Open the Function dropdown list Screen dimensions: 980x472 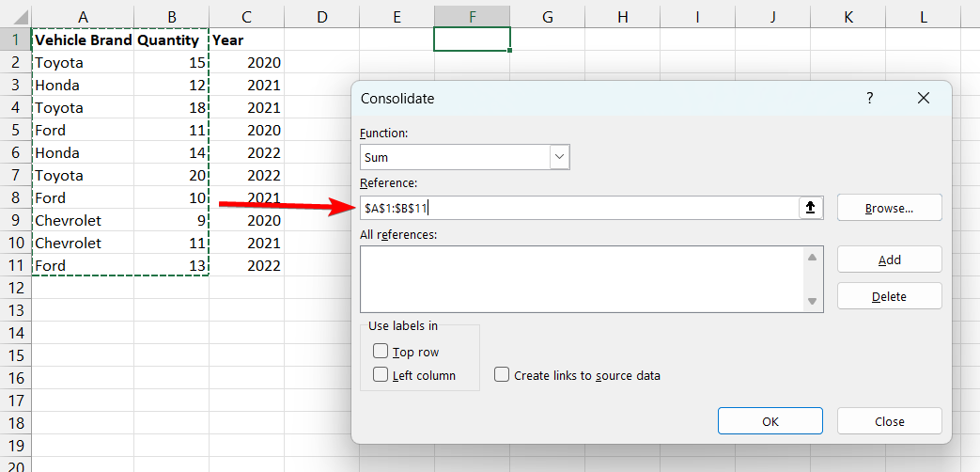point(560,157)
